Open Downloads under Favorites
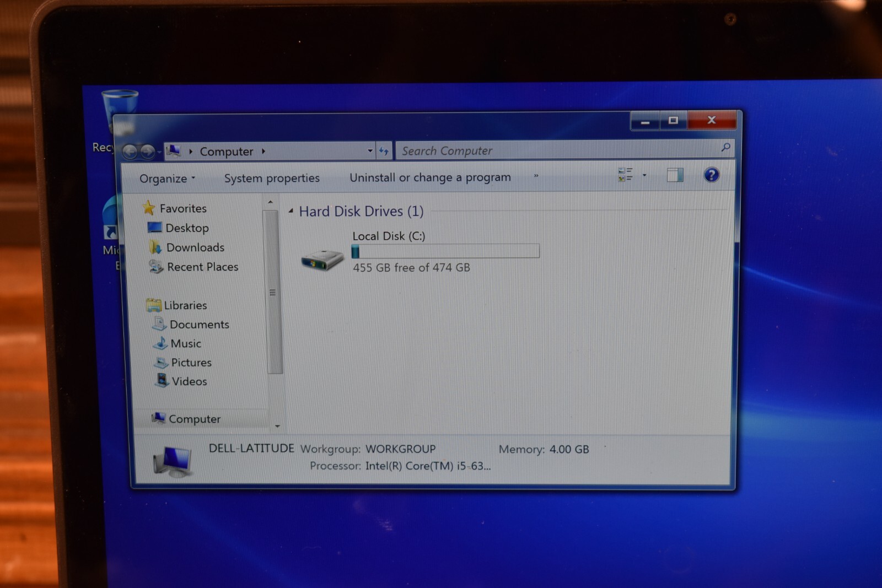 (195, 247)
